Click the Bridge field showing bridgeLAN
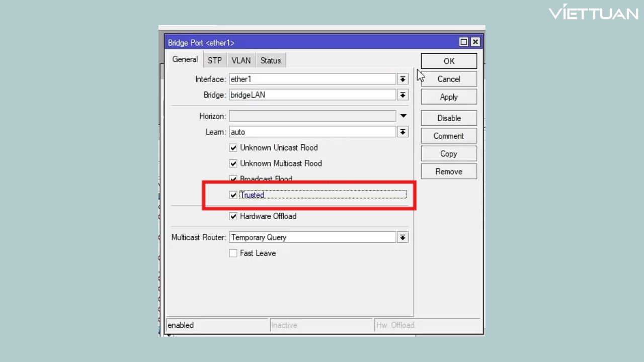The height and width of the screenshot is (362, 644). (x=312, y=95)
